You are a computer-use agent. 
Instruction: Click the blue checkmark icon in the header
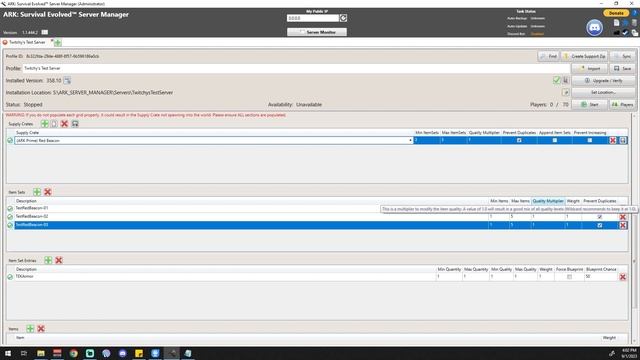point(625,33)
